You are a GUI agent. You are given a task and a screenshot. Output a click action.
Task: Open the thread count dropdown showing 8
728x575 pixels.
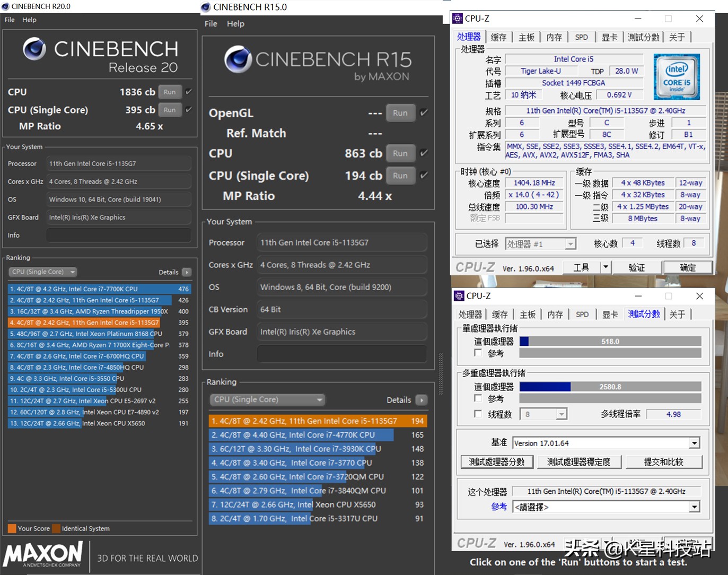pos(543,414)
